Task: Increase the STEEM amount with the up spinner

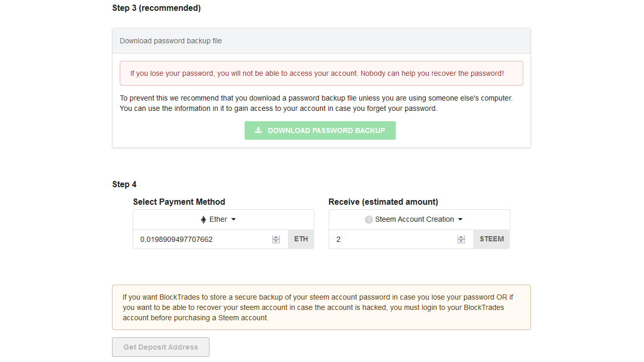Action: click(x=461, y=237)
